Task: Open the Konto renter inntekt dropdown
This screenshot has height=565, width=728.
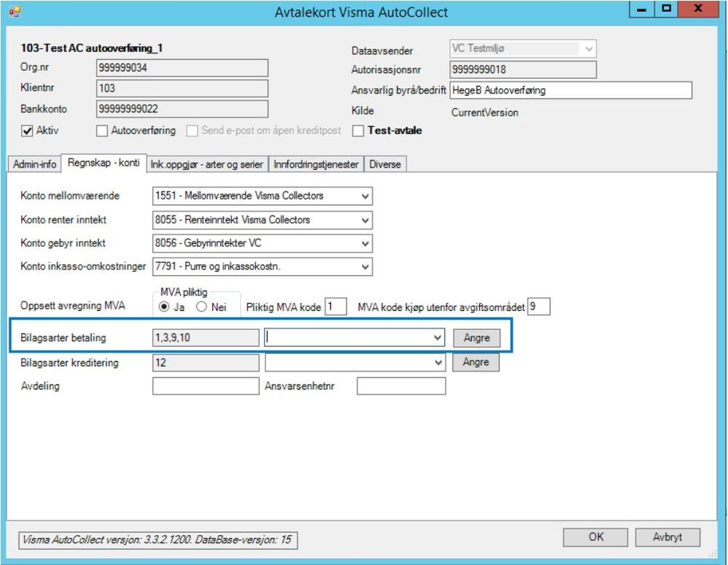Action: pyautogui.click(x=365, y=220)
